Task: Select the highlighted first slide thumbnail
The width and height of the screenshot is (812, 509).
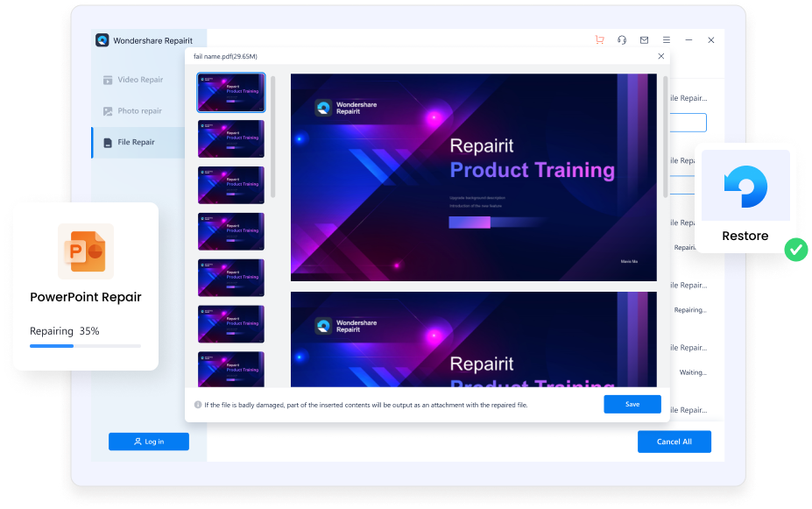Action: click(x=231, y=93)
